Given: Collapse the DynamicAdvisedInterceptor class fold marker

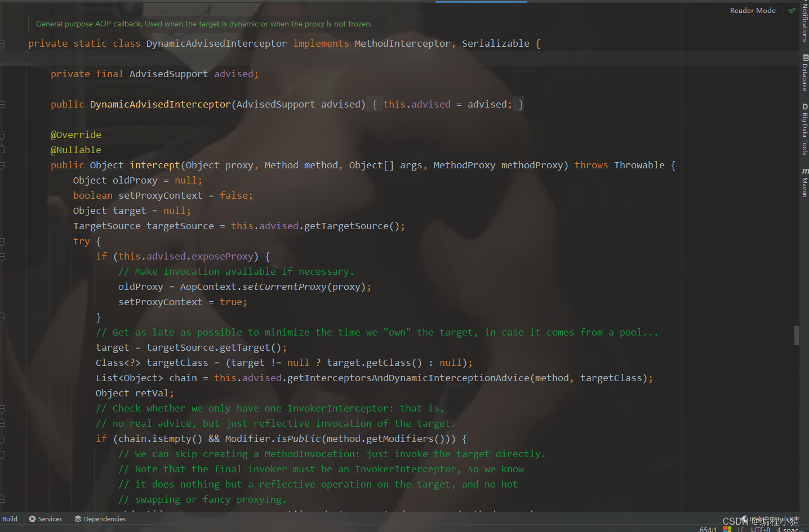Looking at the screenshot, I should pos(3,44).
